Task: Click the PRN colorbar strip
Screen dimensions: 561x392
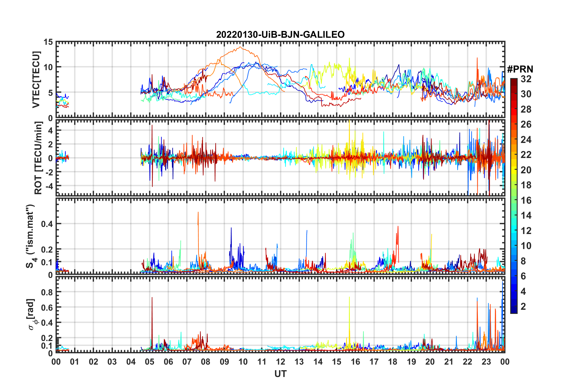Action: [514, 196]
